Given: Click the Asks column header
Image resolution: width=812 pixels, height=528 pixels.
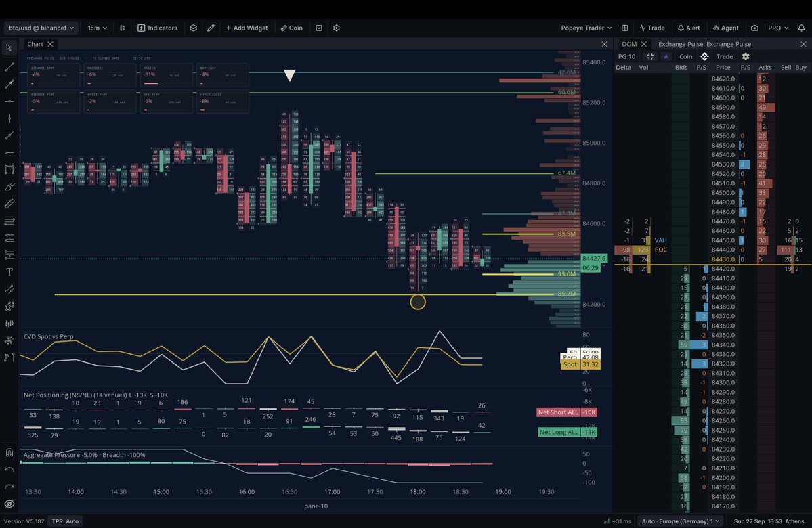Looking at the screenshot, I should click(x=765, y=67).
